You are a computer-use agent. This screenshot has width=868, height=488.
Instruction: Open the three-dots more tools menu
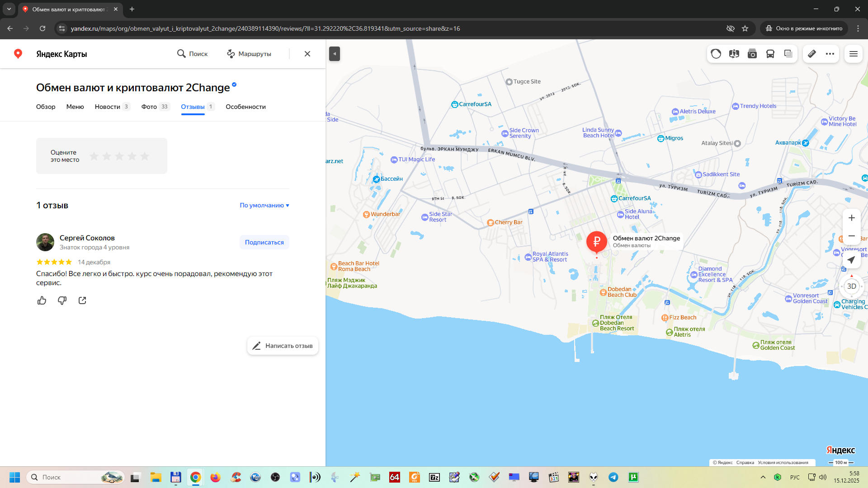[830, 54]
